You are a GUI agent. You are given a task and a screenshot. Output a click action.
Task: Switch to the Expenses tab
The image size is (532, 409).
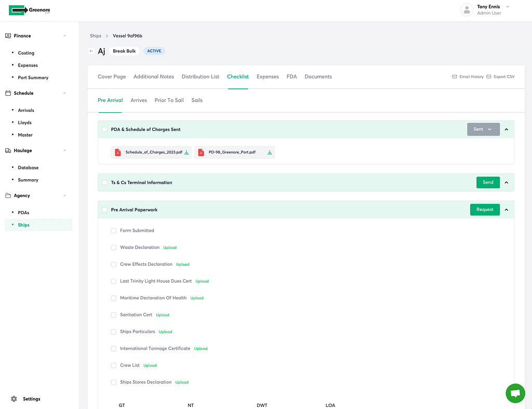[268, 77]
